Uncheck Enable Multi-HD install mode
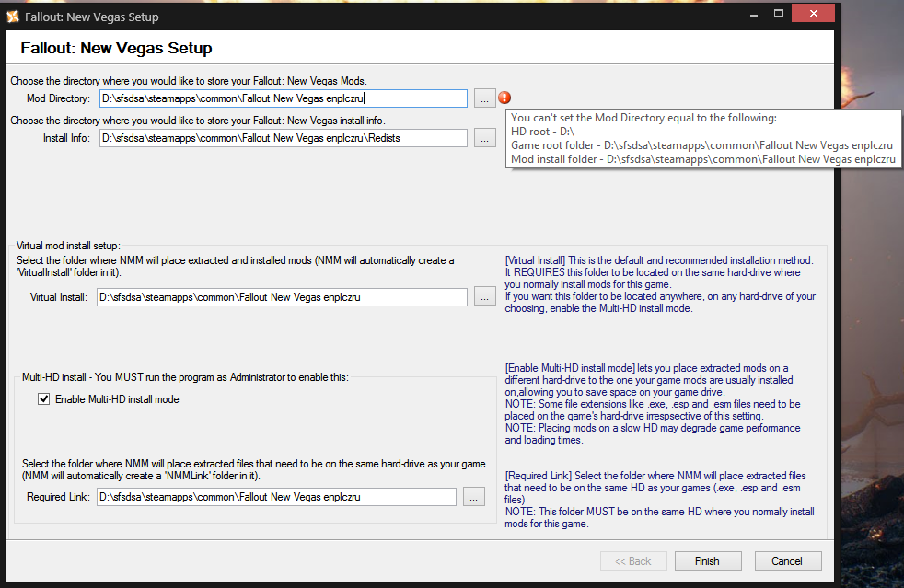The width and height of the screenshot is (904, 588). tap(43, 399)
